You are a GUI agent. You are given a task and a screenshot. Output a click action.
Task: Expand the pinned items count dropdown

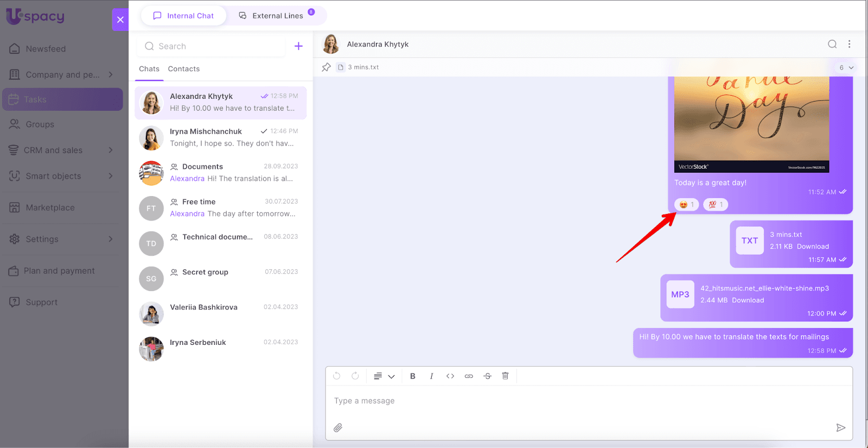pyautogui.click(x=846, y=68)
